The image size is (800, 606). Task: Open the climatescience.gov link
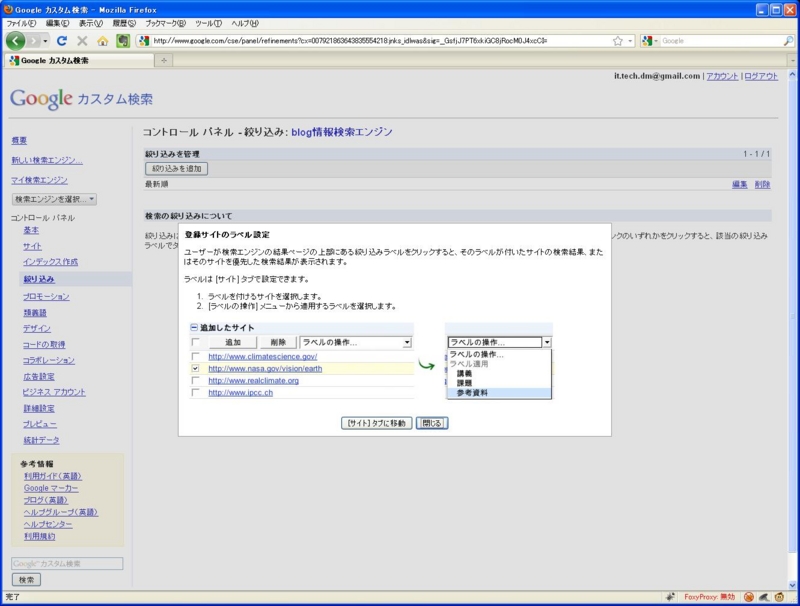[x=263, y=356]
